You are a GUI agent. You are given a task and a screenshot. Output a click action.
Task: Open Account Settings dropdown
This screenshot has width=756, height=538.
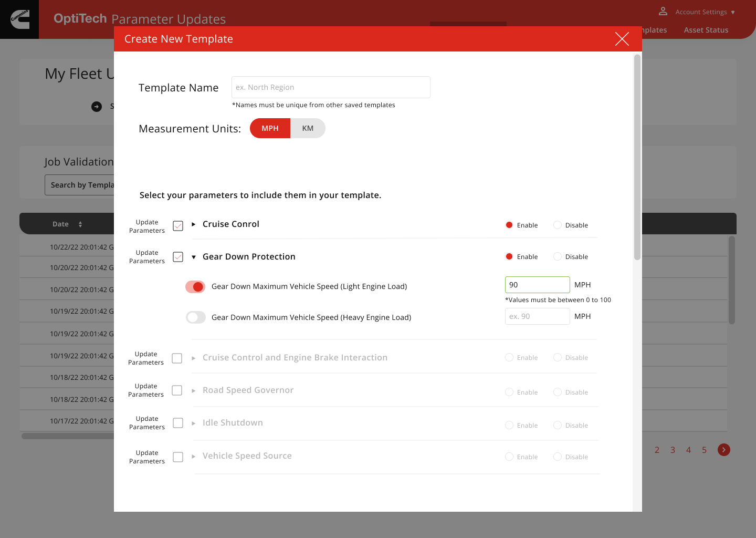705,12
